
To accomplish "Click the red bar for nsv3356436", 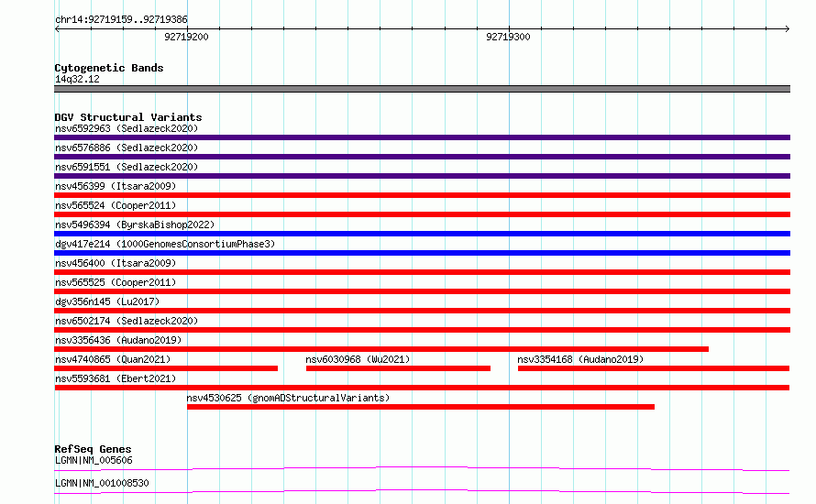I will click(x=381, y=349).
